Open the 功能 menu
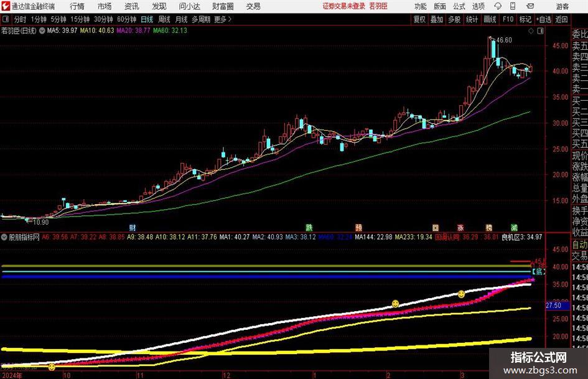This screenshot has width=588, height=379. (x=421, y=6)
